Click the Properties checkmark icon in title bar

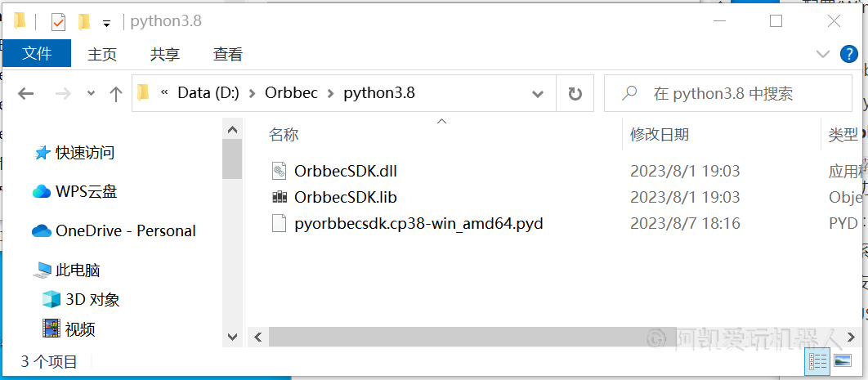pos(58,22)
